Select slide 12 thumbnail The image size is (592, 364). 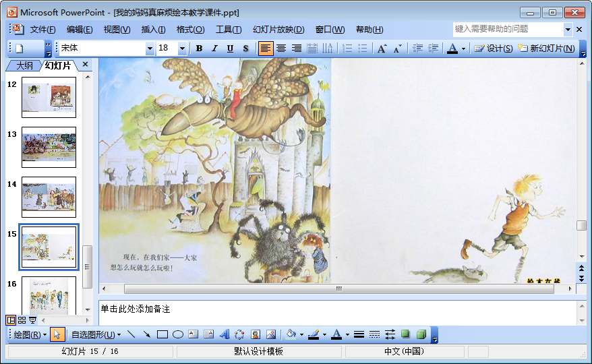(49, 97)
